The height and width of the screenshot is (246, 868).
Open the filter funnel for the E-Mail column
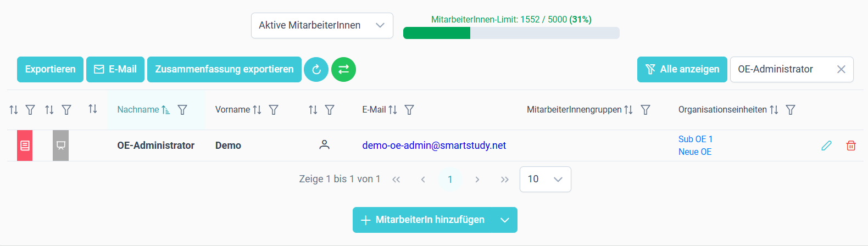coord(409,110)
